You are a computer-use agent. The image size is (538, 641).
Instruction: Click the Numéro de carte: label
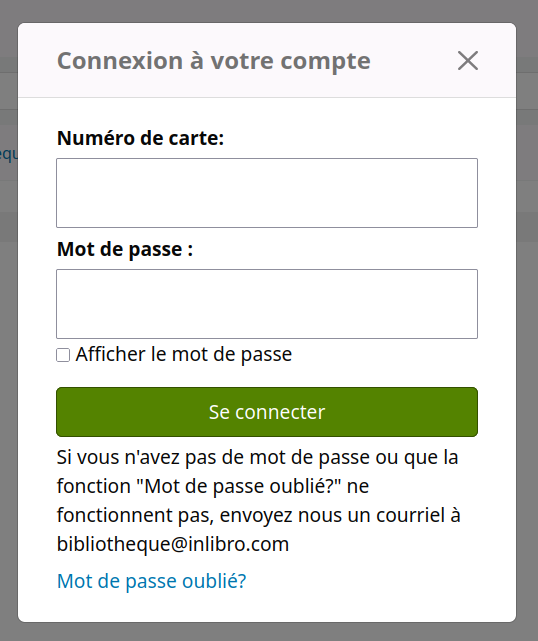(140, 138)
